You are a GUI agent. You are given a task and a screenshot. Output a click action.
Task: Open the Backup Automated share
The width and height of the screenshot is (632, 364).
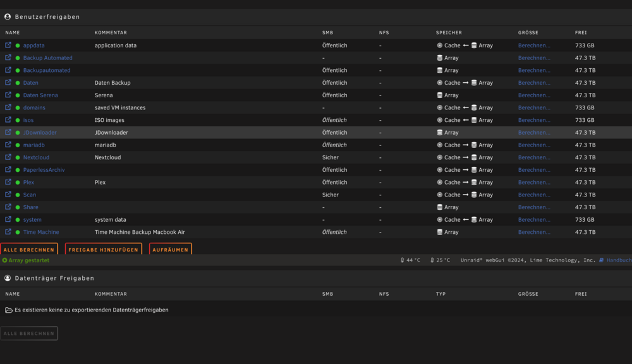point(47,58)
